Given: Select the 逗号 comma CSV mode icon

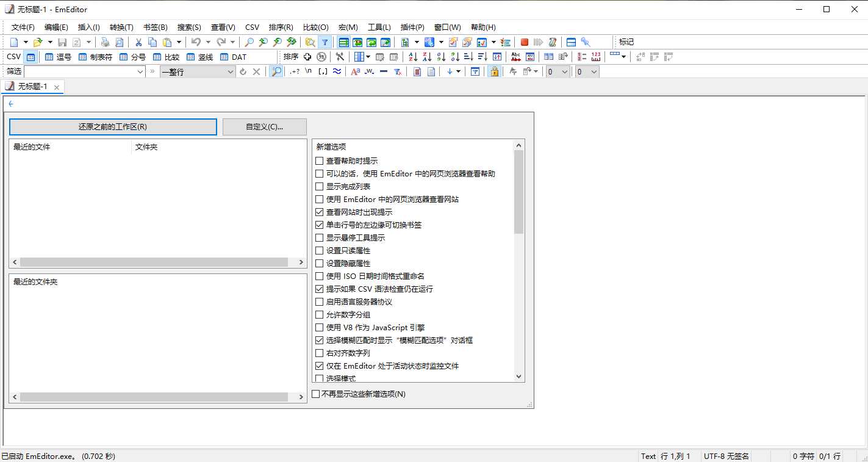Looking at the screenshot, I should 58,57.
